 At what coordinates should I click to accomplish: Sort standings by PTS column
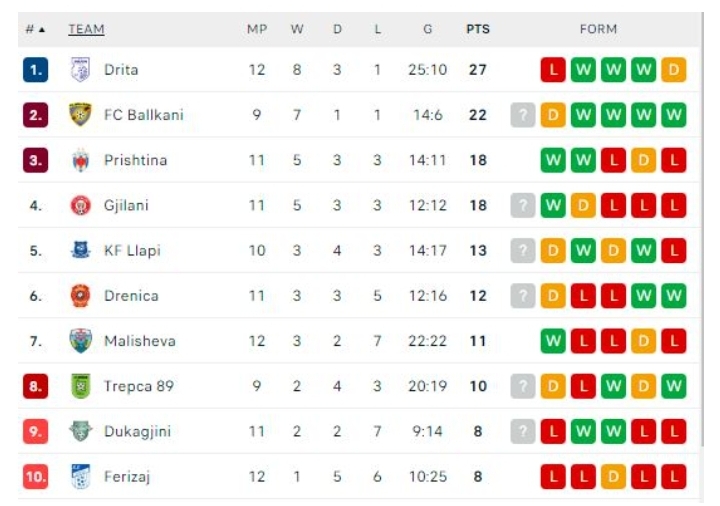pos(478,29)
